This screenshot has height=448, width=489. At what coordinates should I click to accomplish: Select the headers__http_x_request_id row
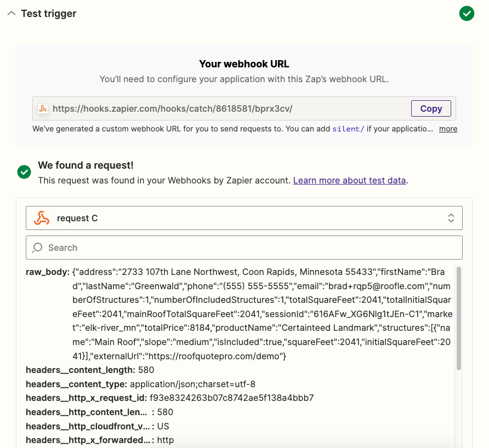(169, 398)
